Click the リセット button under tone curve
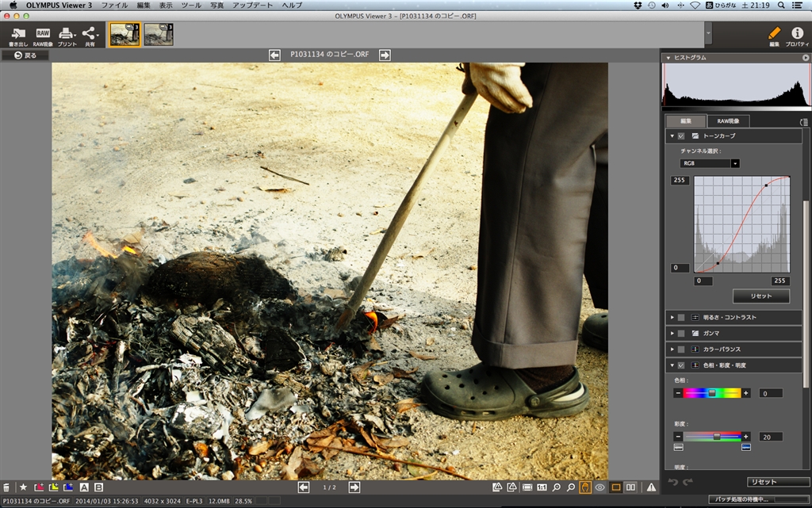 760,296
